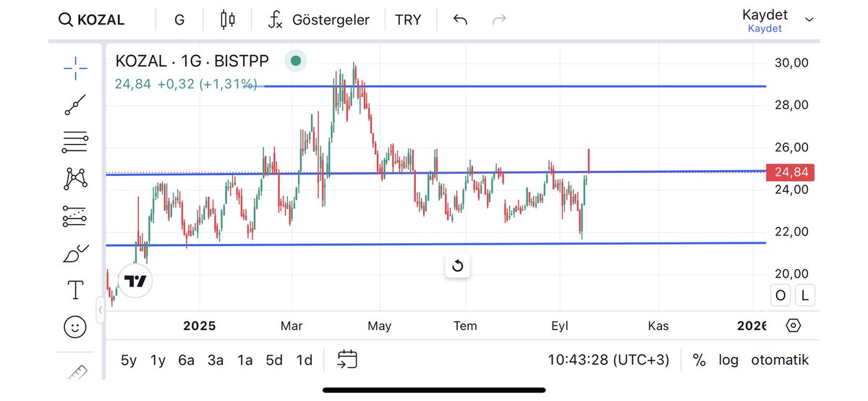Set time range to 3a
Viewport: 868px width, 401px height.
216,360
